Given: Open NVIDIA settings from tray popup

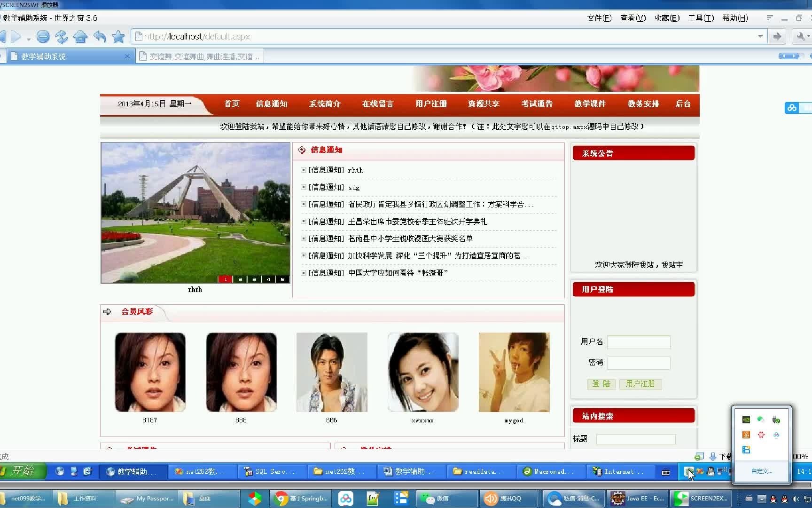Looking at the screenshot, I should tap(746, 419).
